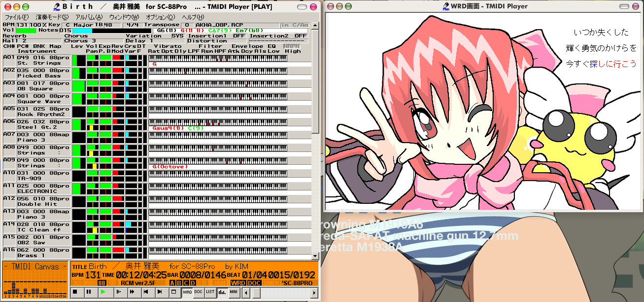This screenshot has height=302, width=644.
Task: Click channel A10 label
Action: pyautogui.click(x=9, y=173)
